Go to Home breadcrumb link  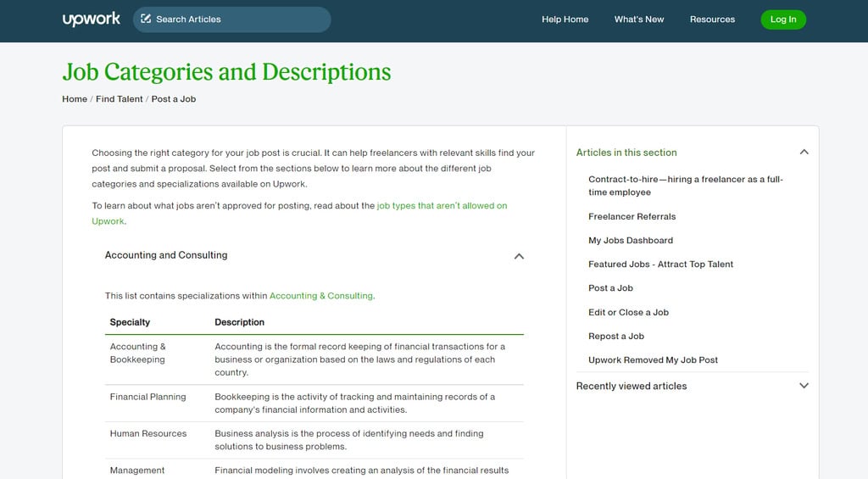tap(75, 99)
